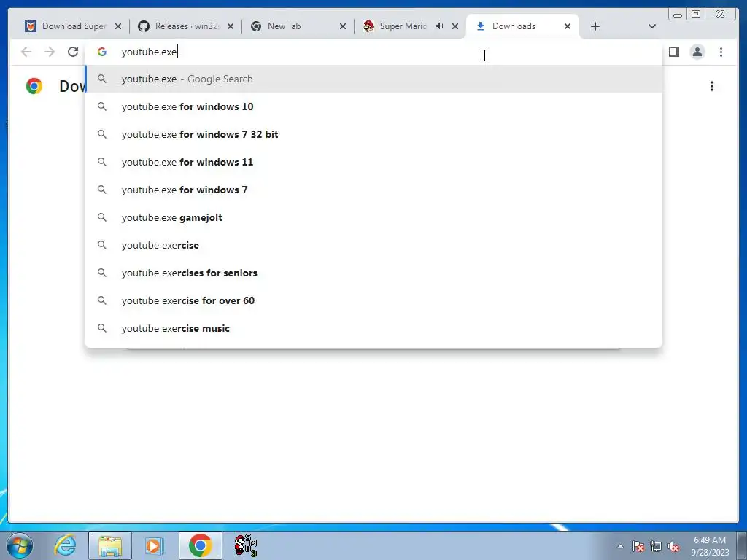The image size is (747, 560).
Task: Close the Downloads tab
Action: 568,26
